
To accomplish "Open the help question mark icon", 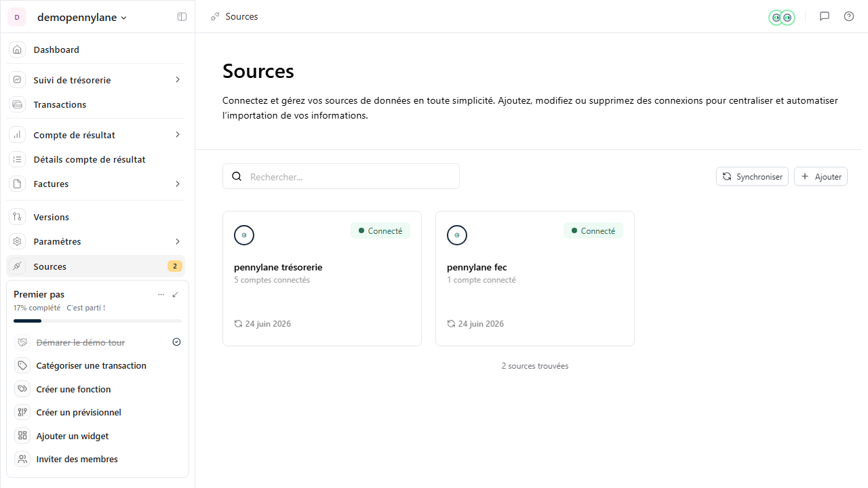I will pos(849,16).
